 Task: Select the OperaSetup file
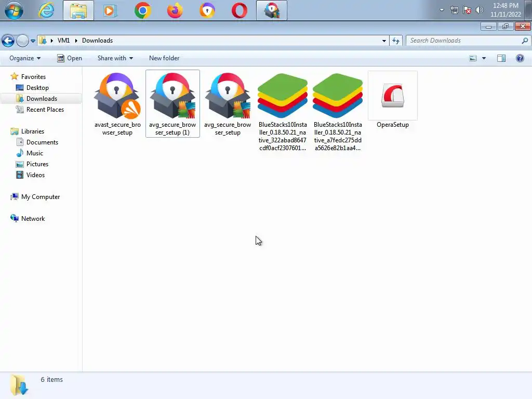point(393,99)
